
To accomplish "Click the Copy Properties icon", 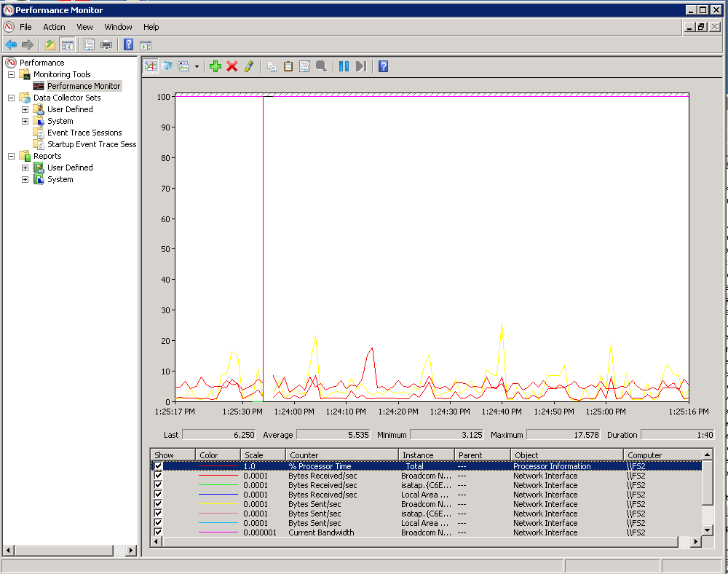I will pos(271,66).
